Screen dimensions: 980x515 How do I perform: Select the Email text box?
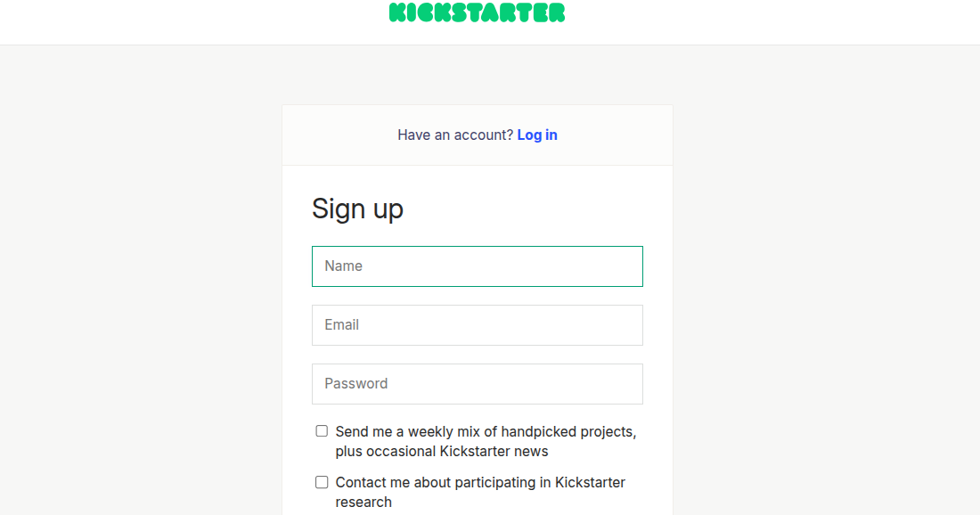[x=478, y=325]
